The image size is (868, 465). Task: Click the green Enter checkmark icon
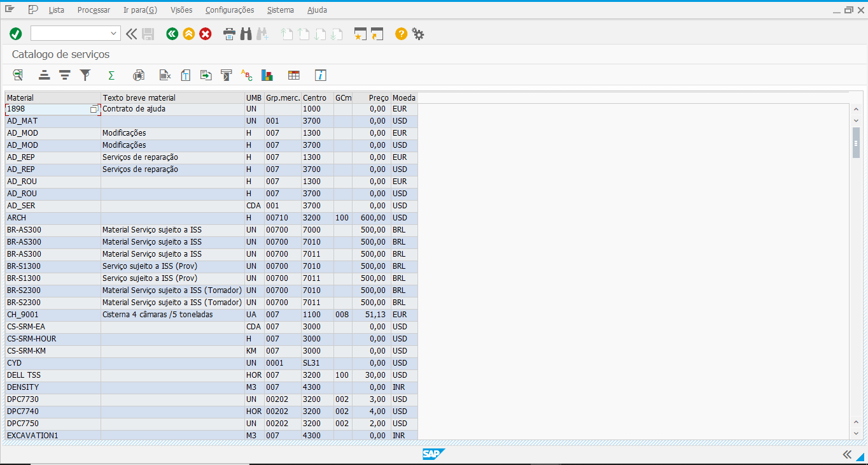point(16,34)
